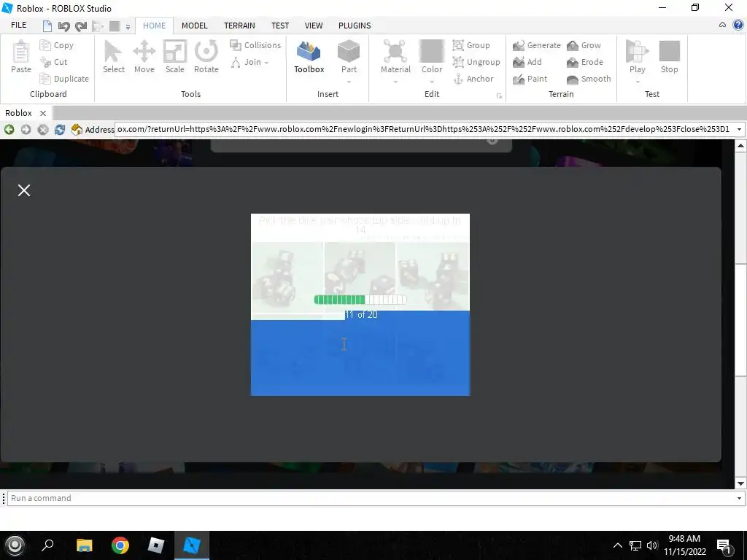Click the Run a command input
Screen dimensions: 747x560
tap(371, 498)
